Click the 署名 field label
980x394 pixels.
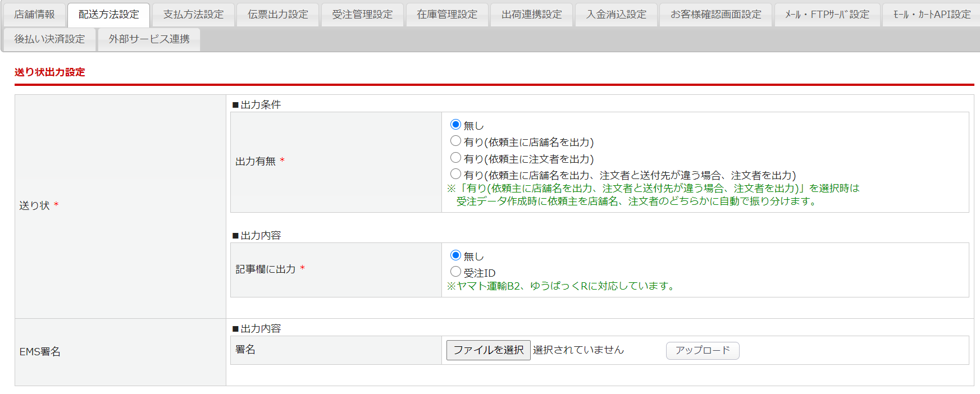click(245, 350)
